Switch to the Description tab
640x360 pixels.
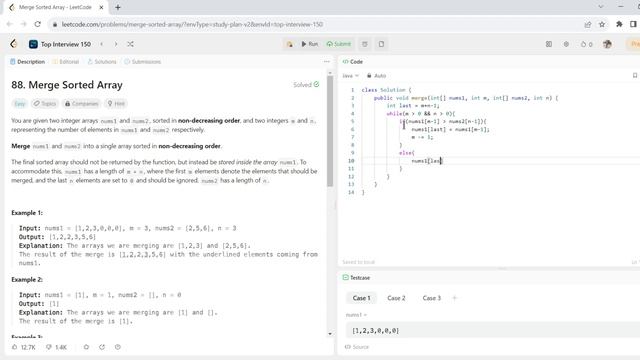[27, 62]
